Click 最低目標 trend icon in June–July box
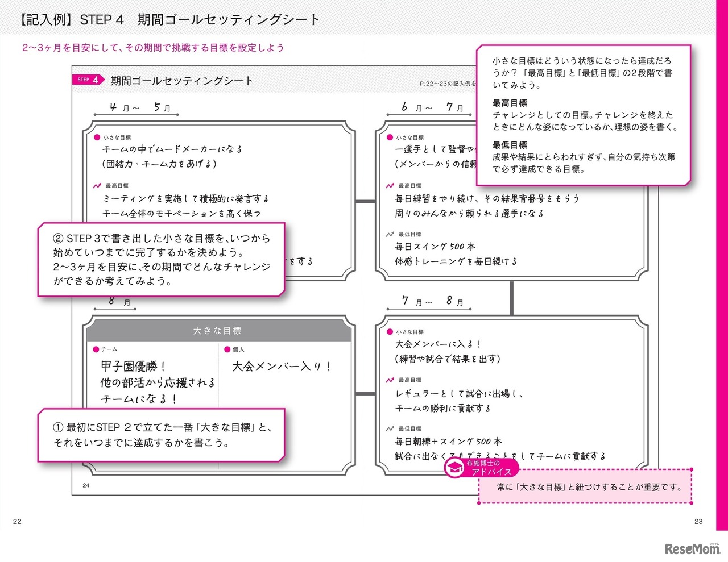 click(390, 234)
